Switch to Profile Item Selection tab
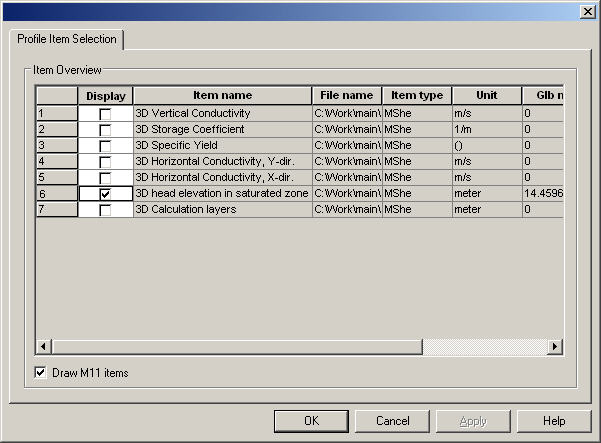 tap(67, 39)
